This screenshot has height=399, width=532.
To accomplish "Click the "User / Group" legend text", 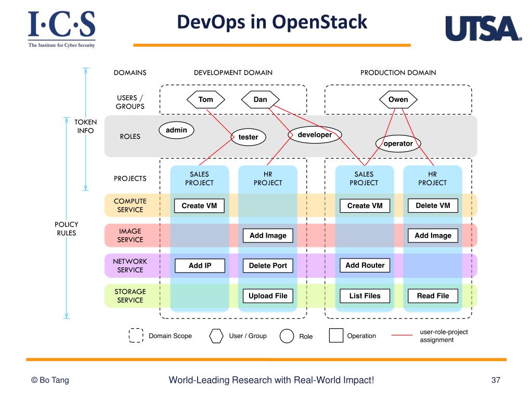I will [248, 336].
